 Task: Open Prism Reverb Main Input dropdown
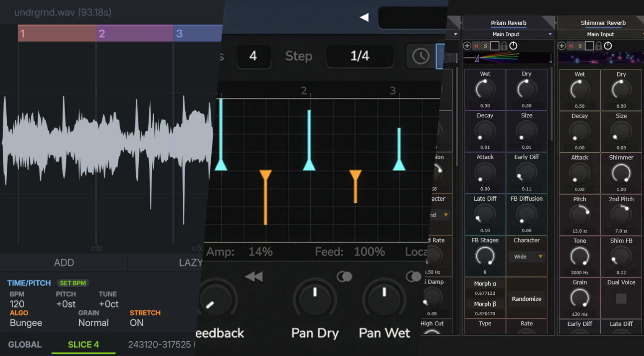coord(508,34)
